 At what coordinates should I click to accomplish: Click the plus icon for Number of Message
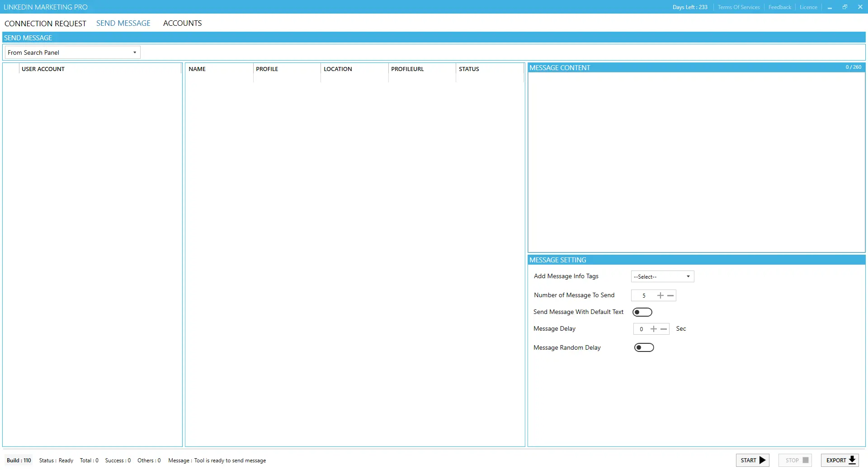tap(660, 295)
